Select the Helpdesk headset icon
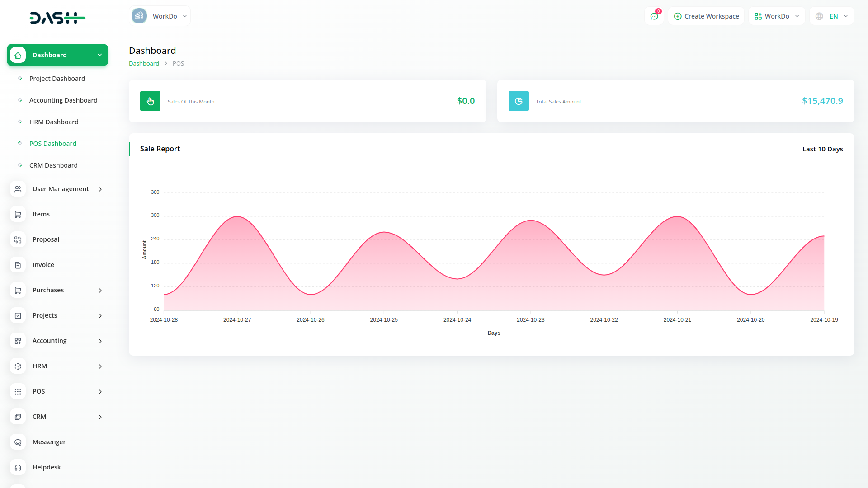 [x=18, y=467]
